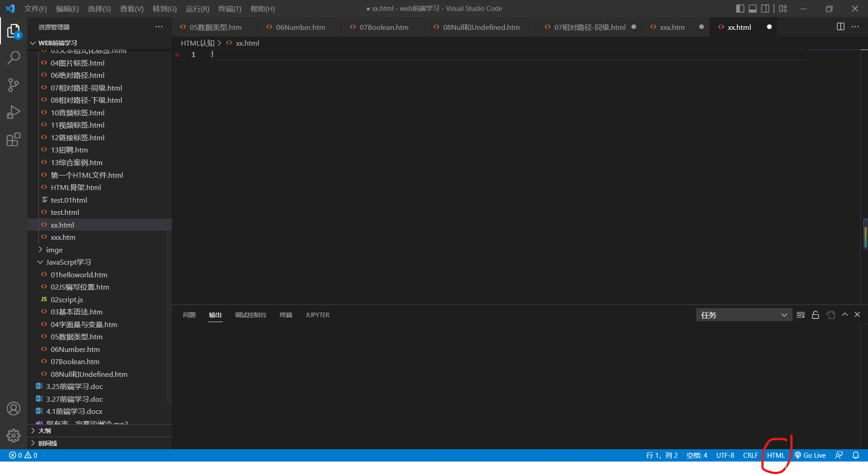Open the 编辑(E) menu
This screenshot has height=475, width=868.
point(67,9)
